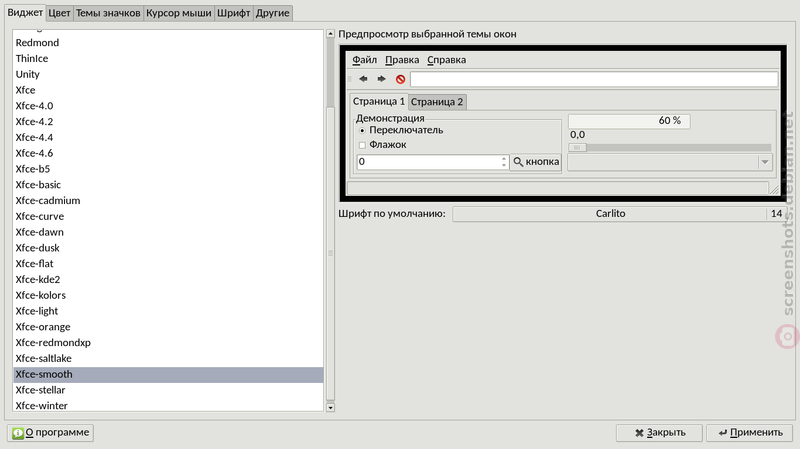Select the Xfce-kde2 theme
This screenshot has height=449, width=800.
pyautogui.click(x=168, y=280)
